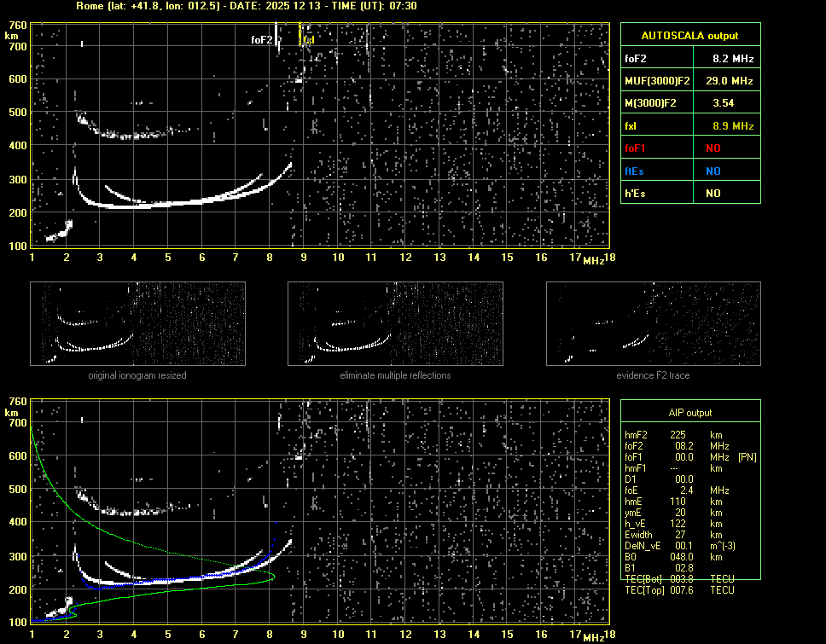Click the AIP output header

tap(689, 413)
